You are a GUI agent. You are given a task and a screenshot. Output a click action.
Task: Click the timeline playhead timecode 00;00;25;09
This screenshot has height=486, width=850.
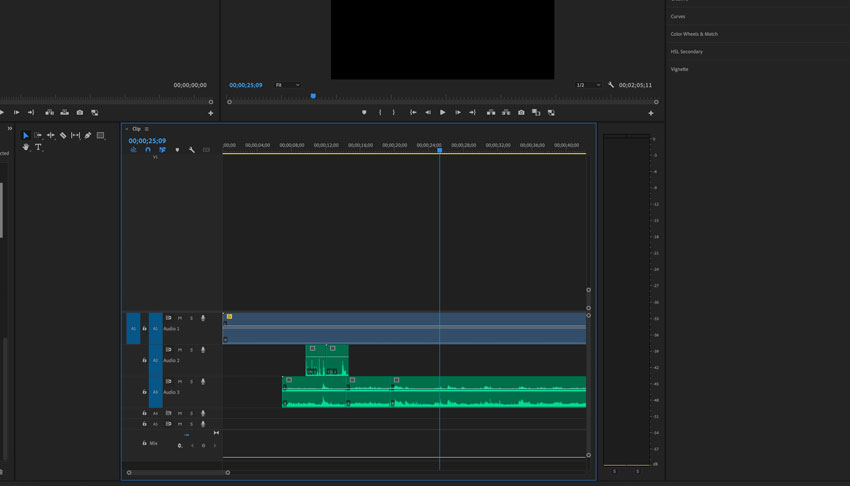147,141
